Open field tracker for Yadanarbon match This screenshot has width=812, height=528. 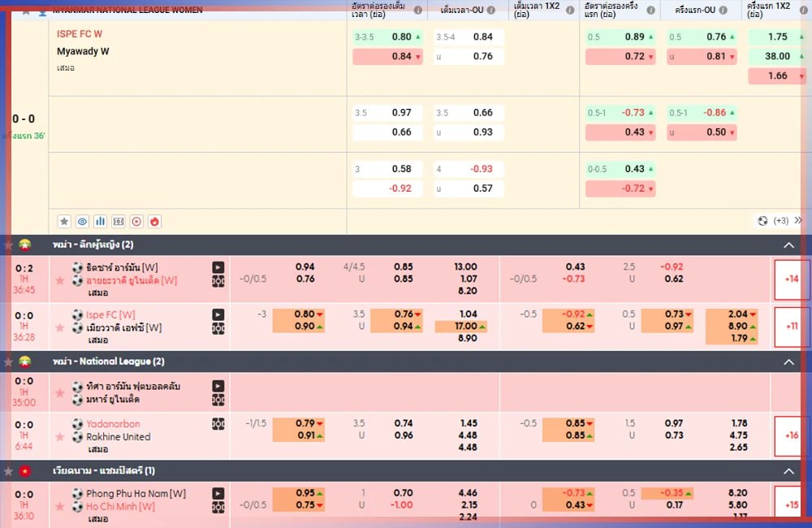tap(218, 423)
